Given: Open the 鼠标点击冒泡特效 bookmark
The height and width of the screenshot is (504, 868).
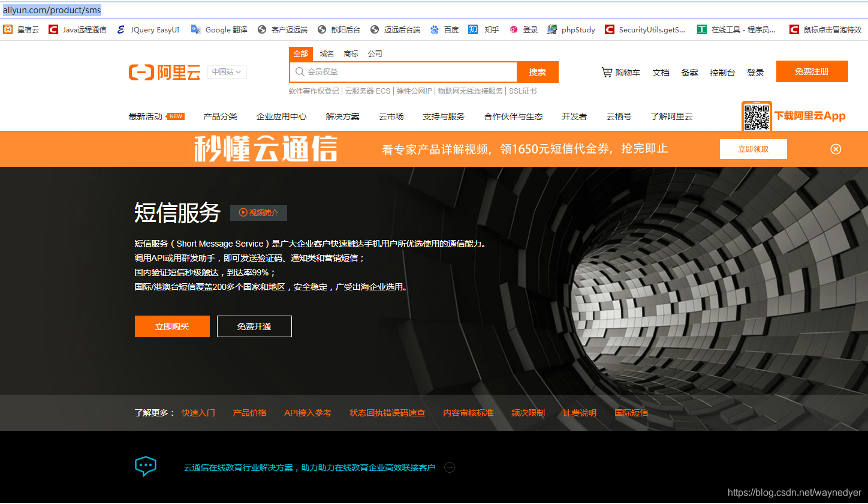Looking at the screenshot, I should click(x=825, y=29).
